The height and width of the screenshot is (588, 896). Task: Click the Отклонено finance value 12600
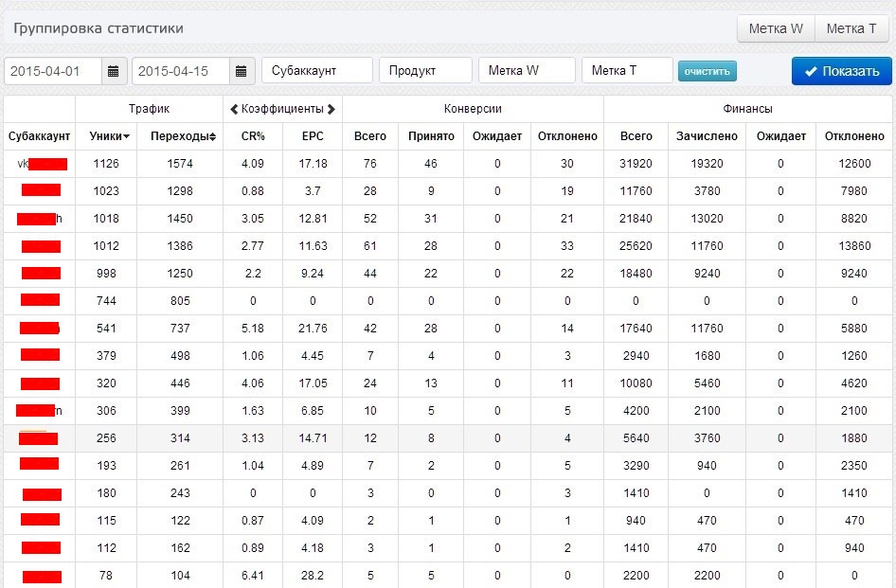854,164
